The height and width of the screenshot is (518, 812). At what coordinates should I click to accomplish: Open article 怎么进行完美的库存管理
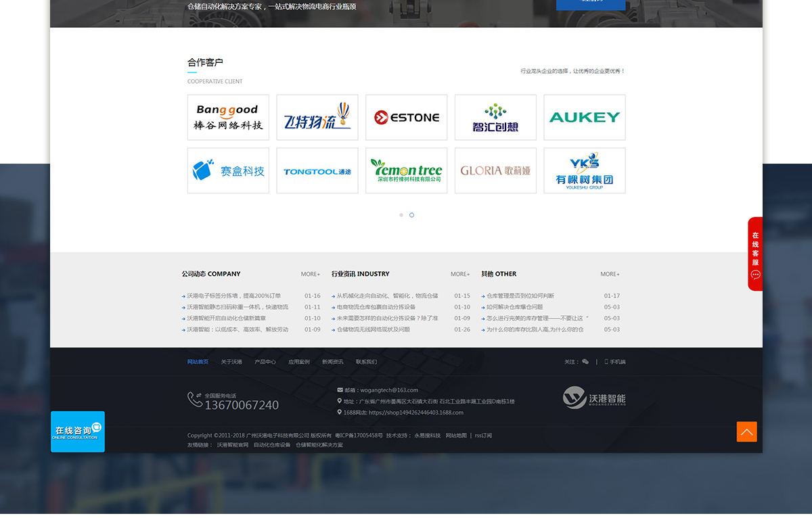pos(537,319)
